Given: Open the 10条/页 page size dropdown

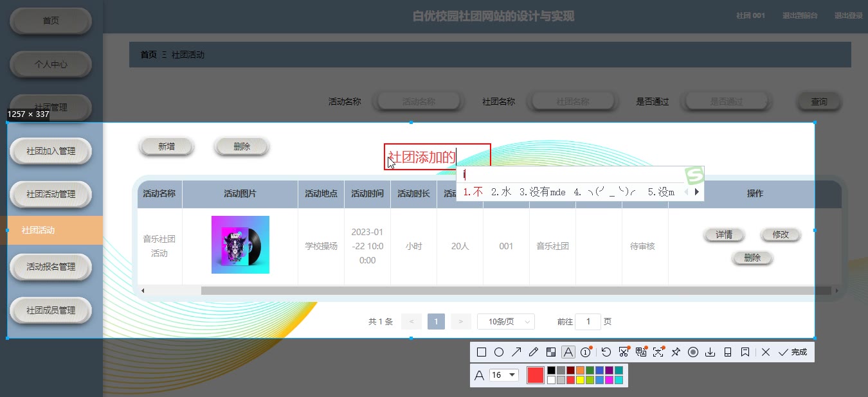Looking at the screenshot, I should (x=506, y=321).
